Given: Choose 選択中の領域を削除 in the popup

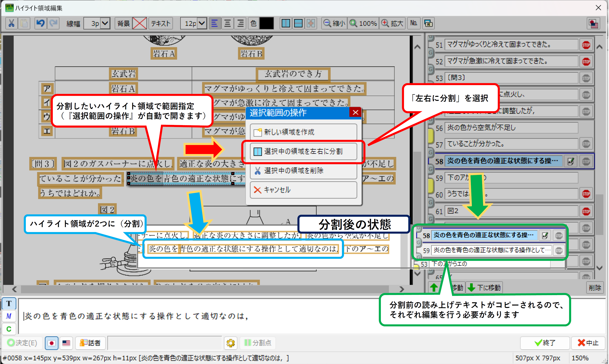Looking at the screenshot, I should point(304,171).
